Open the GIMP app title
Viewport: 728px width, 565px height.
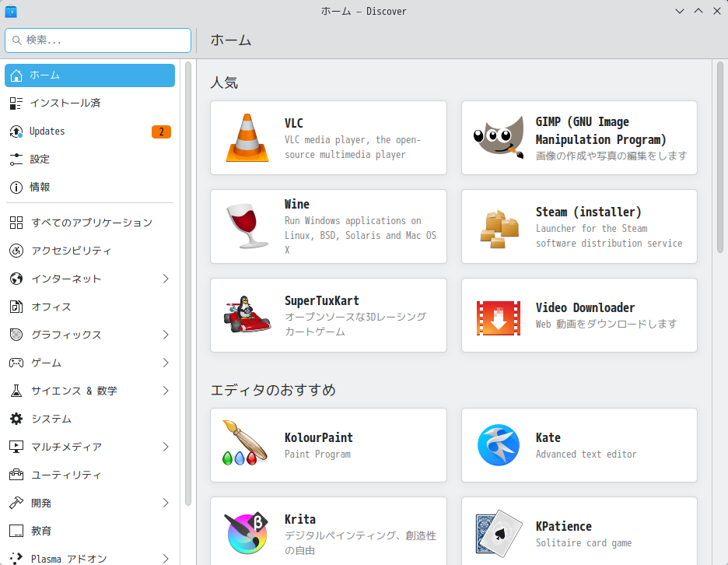[x=600, y=131]
